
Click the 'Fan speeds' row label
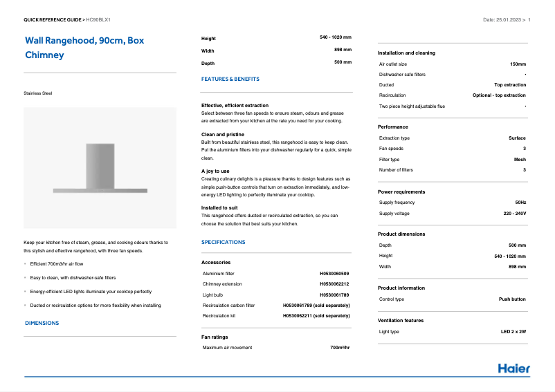(x=391, y=149)
